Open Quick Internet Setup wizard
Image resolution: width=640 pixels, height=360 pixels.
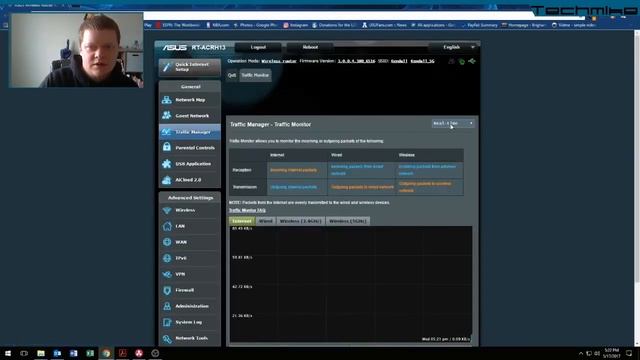tap(190, 67)
